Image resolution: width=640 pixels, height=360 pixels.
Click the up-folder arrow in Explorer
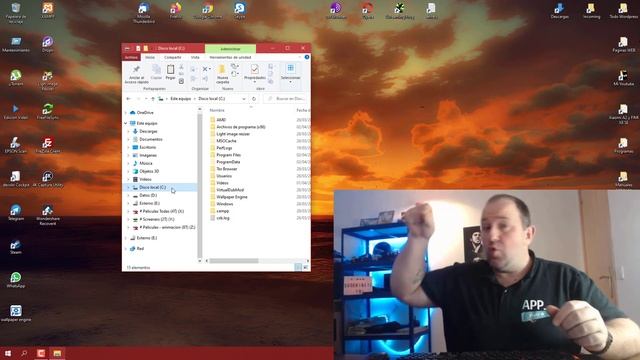pyautogui.click(x=153, y=99)
